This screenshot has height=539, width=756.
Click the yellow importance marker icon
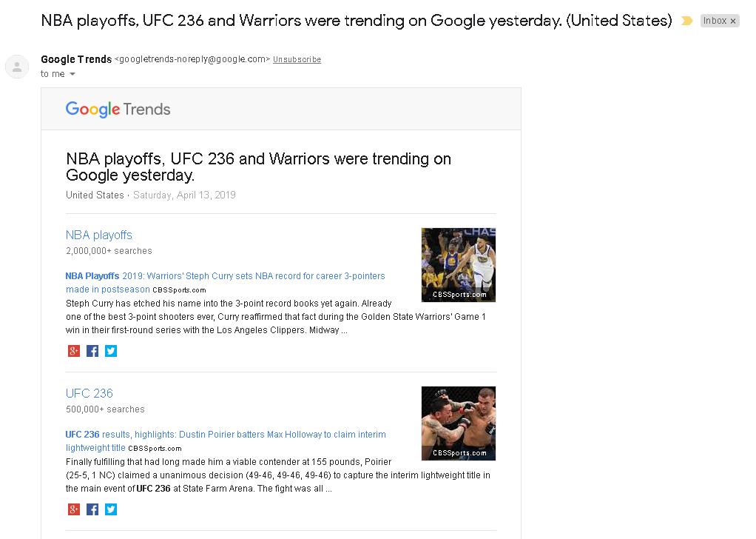pos(686,21)
